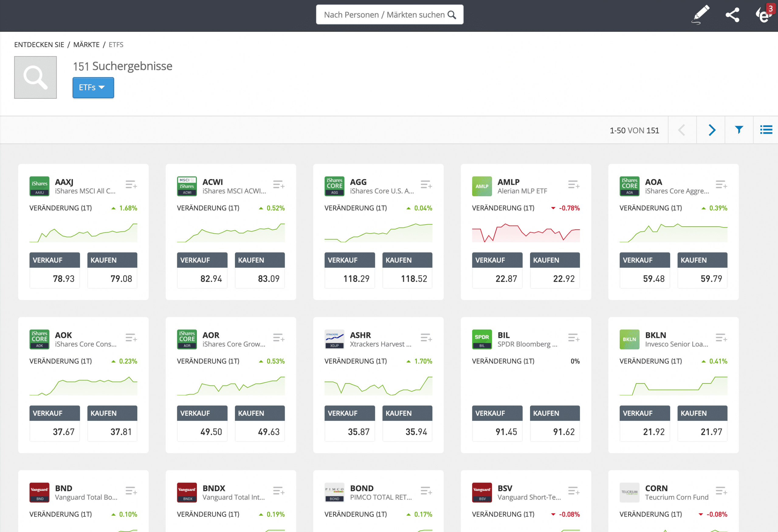Add AAXJ to watchlist icon
The image size is (778, 532).
(x=131, y=184)
